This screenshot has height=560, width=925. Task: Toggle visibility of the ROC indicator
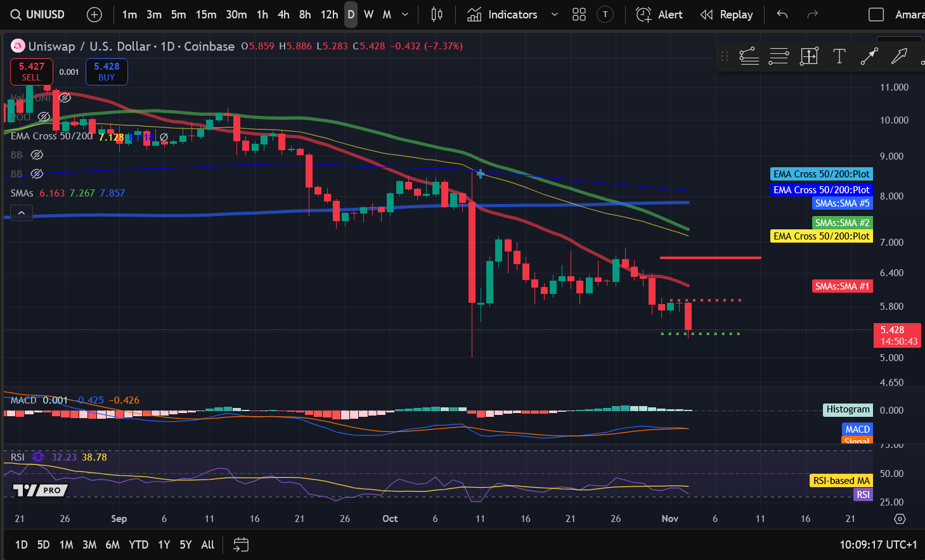tap(43, 117)
